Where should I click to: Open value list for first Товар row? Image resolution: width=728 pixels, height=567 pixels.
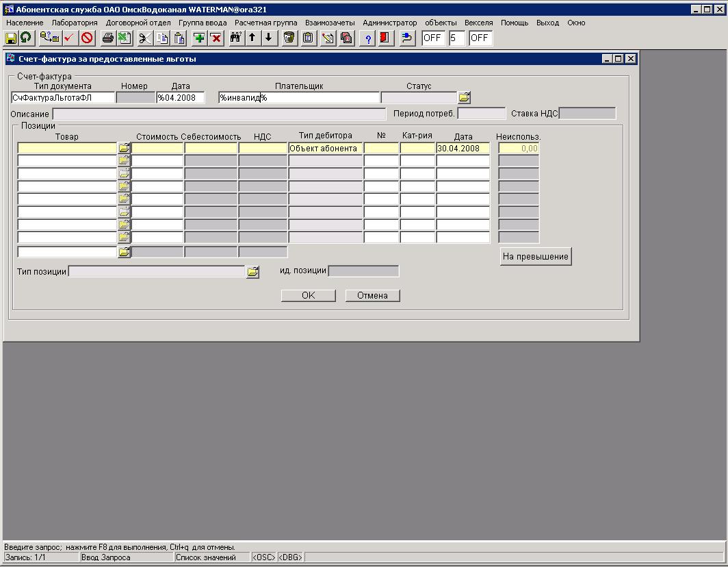tap(124, 148)
